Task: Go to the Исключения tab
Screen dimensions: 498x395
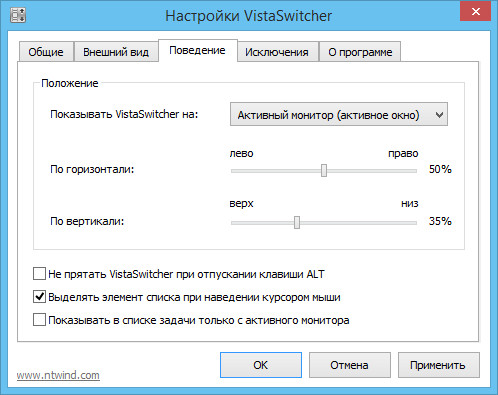Action: click(x=277, y=52)
